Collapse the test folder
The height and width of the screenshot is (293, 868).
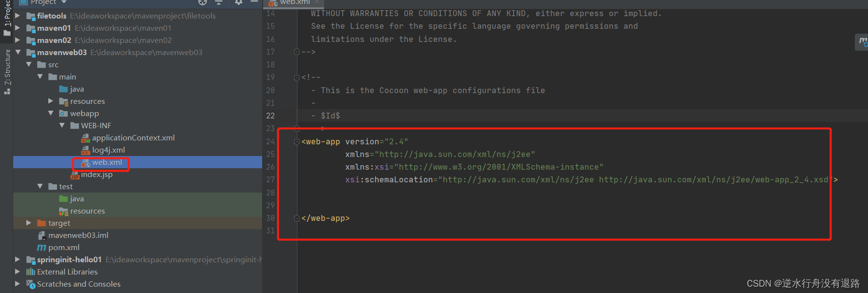pos(40,186)
